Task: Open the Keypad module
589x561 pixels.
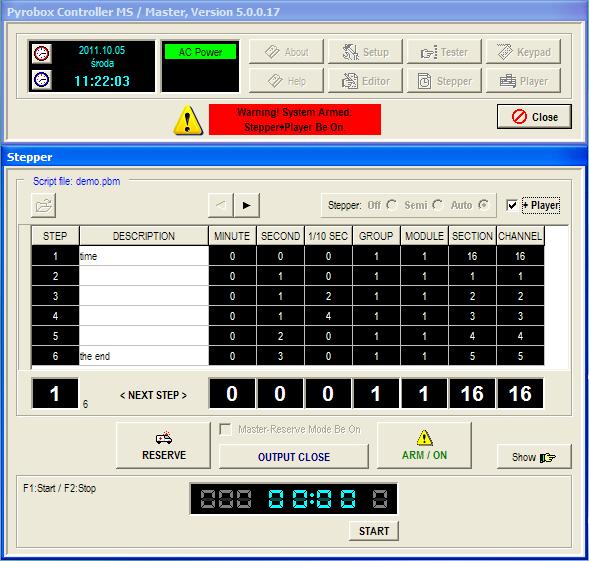Action: pos(523,51)
